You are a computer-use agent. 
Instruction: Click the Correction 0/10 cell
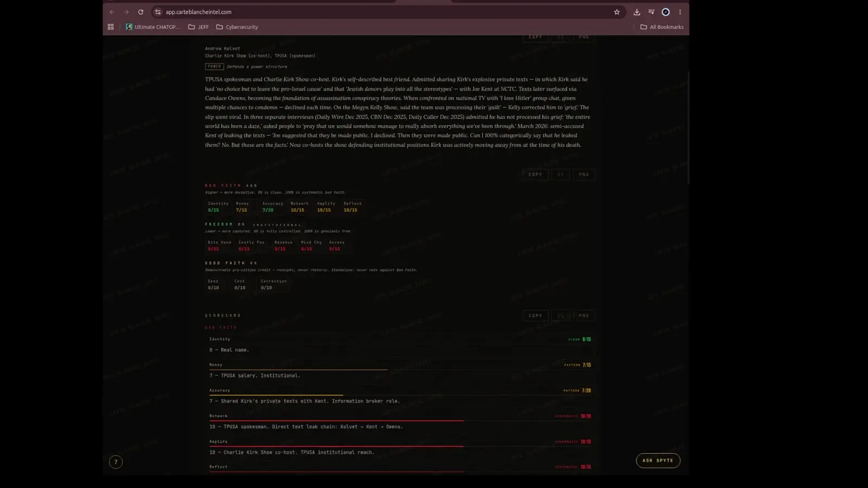coord(273,285)
